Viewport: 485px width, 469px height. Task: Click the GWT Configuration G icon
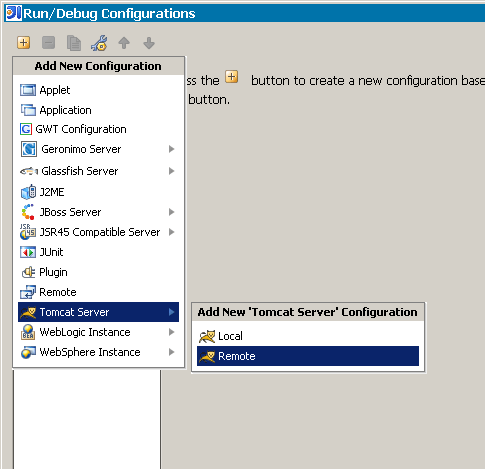tap(26, 129)
